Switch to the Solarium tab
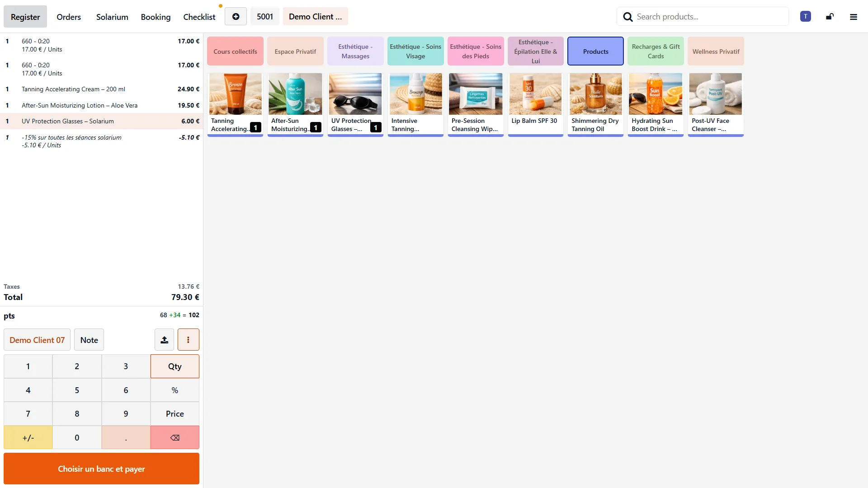 (112, 17)
